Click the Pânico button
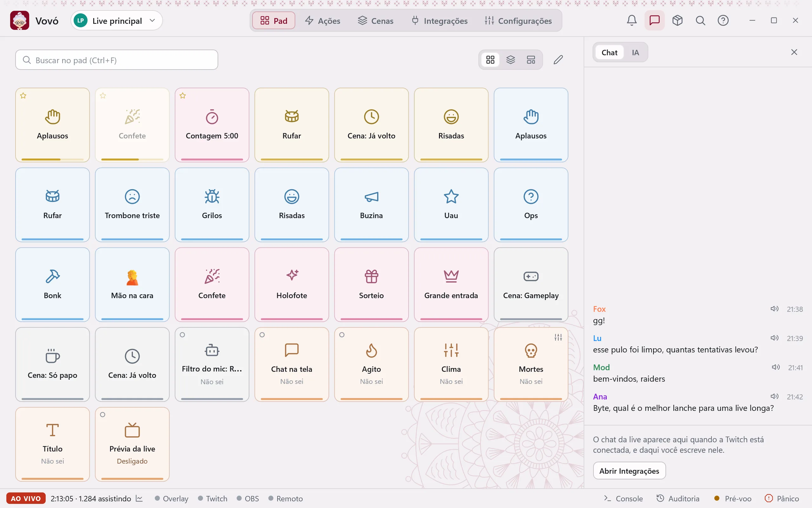Image resolution: width=812 pixels, height=508 pixels. point(782,498)
